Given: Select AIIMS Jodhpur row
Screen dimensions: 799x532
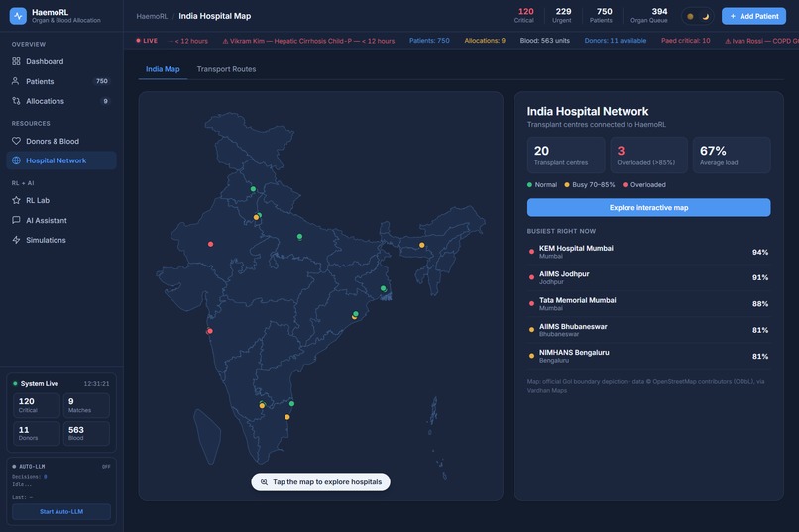Looking at the screenshot, I should 648,277.
